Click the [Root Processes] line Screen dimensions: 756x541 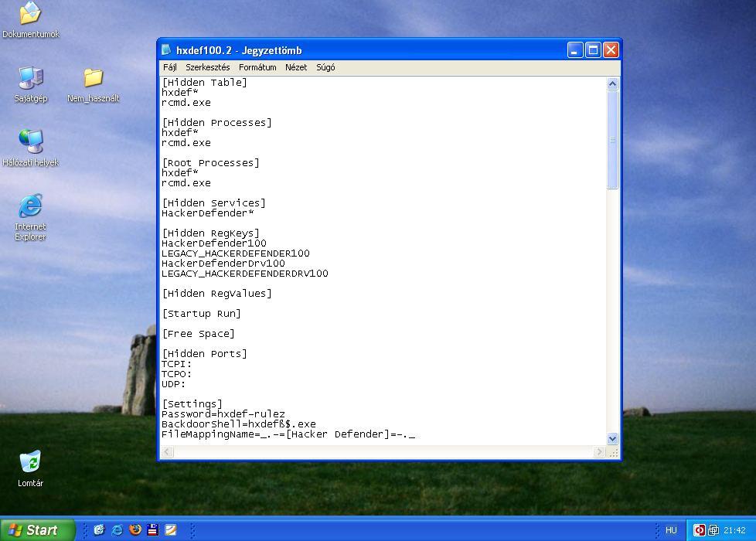211,163
